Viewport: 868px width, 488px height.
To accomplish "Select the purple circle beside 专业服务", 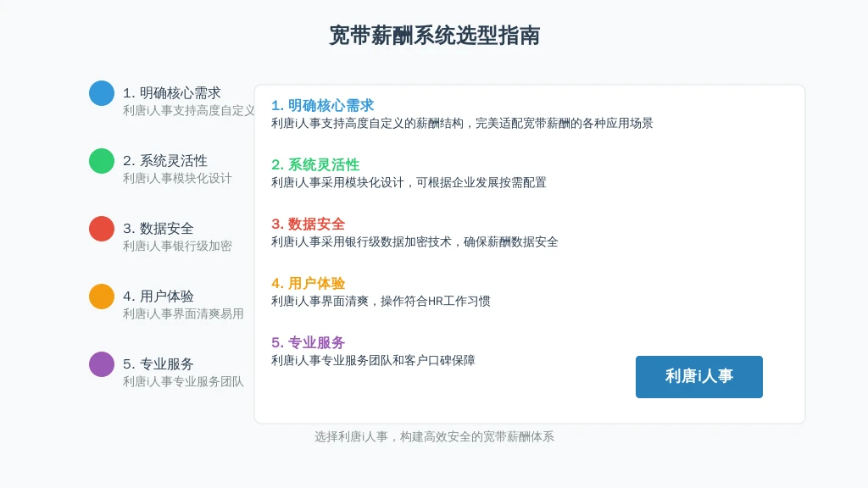I will click(102, 364).
